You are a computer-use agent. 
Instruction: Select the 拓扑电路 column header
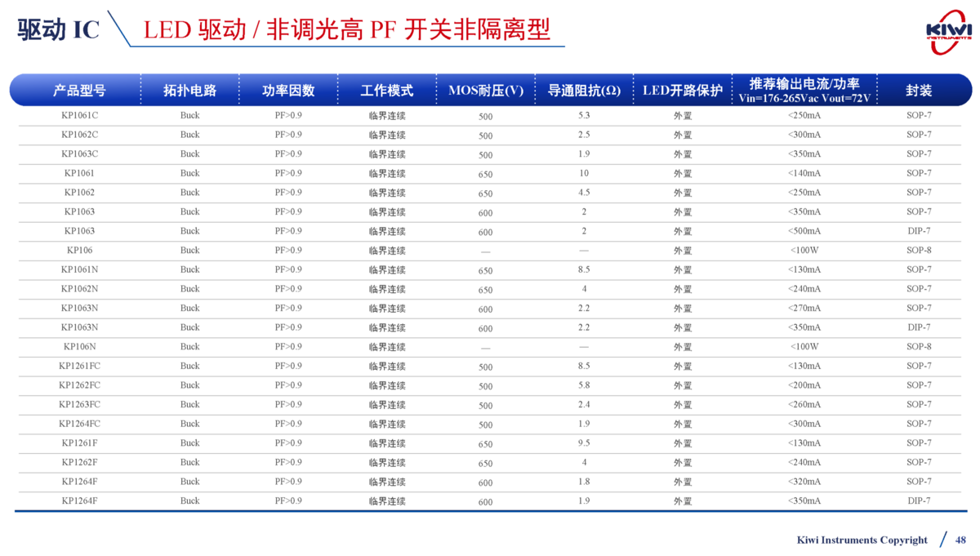(189, 91)
